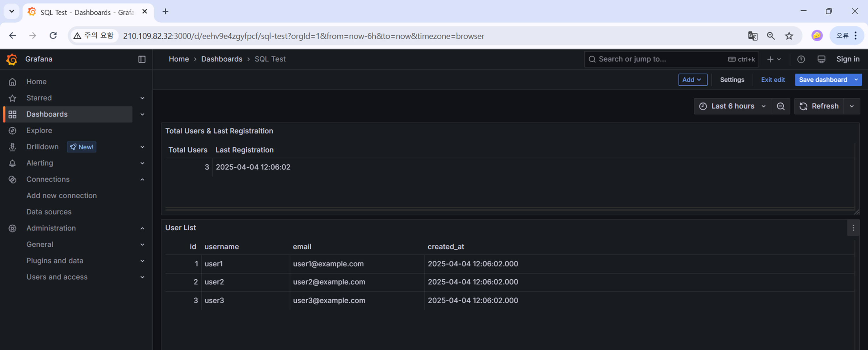
Task: Open refresh interval dropdown arrow
Action: [x=852, y=106]
